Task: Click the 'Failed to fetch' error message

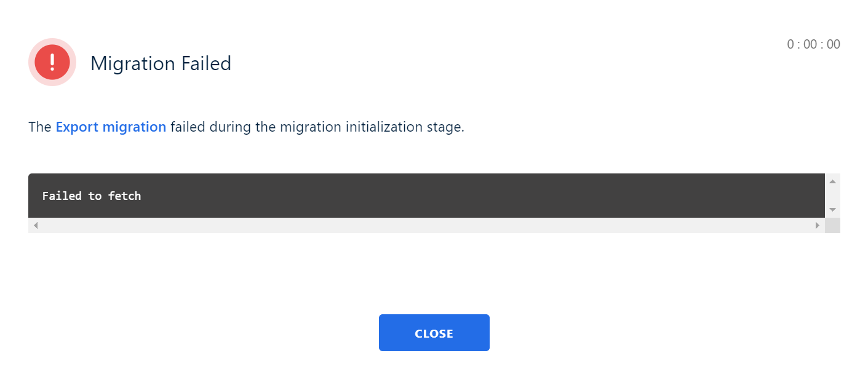Action: (x=92, y=196)
